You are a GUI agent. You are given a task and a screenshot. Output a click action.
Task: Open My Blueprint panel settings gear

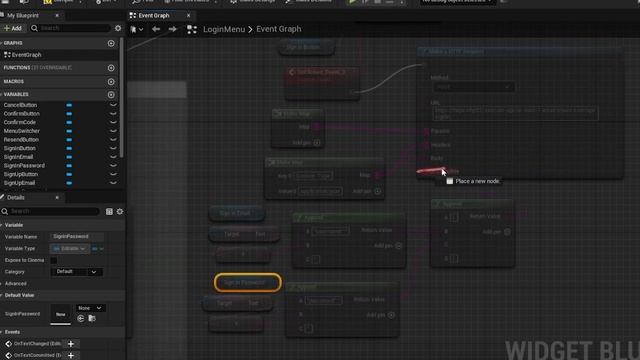tap(118, 28)
